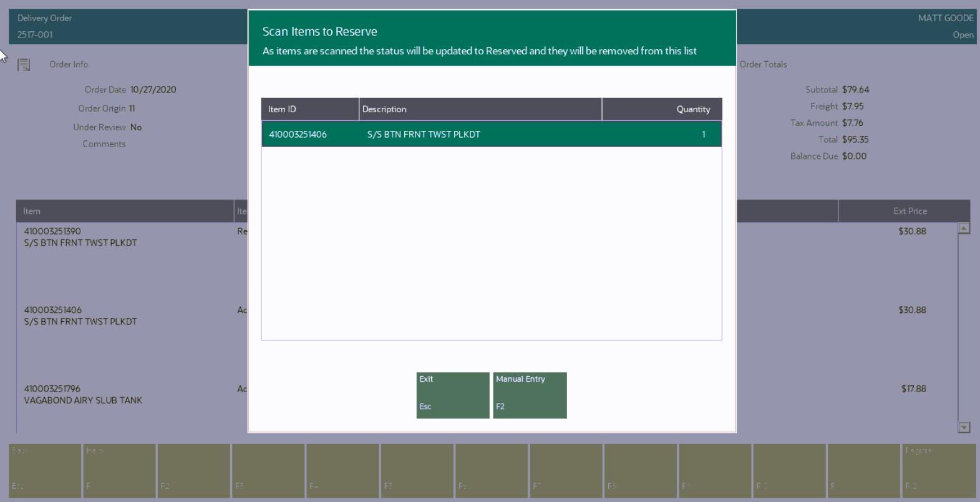This screenshot has width=980, height=502.
Task: Click the scrollbar up arrow in item list
Action: [964, 228]
